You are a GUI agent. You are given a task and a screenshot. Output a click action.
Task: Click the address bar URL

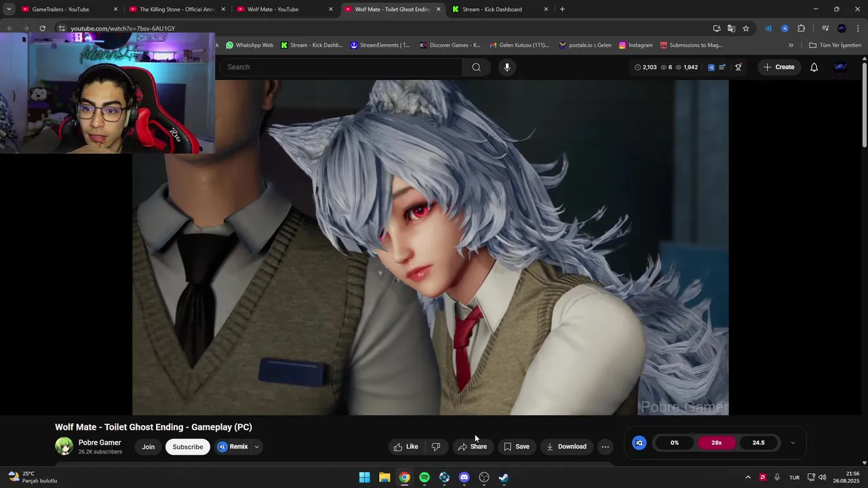click(123, 28)
